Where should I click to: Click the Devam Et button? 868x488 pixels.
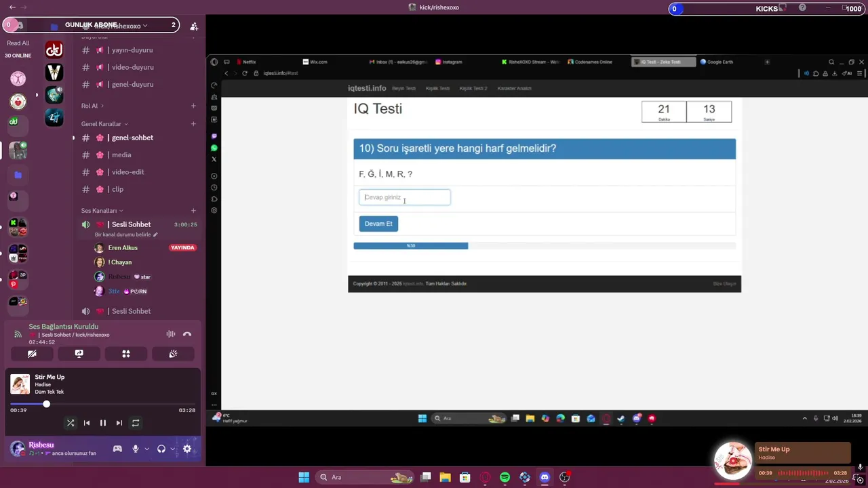click(x=378, y=224)
